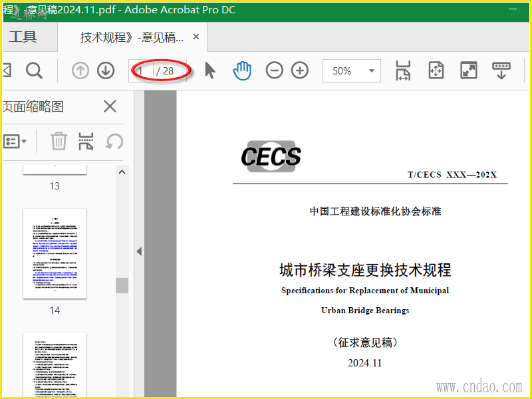
Task: Go to previous page with up arrow
Action: pyautogui.click(x=80, y=71)
